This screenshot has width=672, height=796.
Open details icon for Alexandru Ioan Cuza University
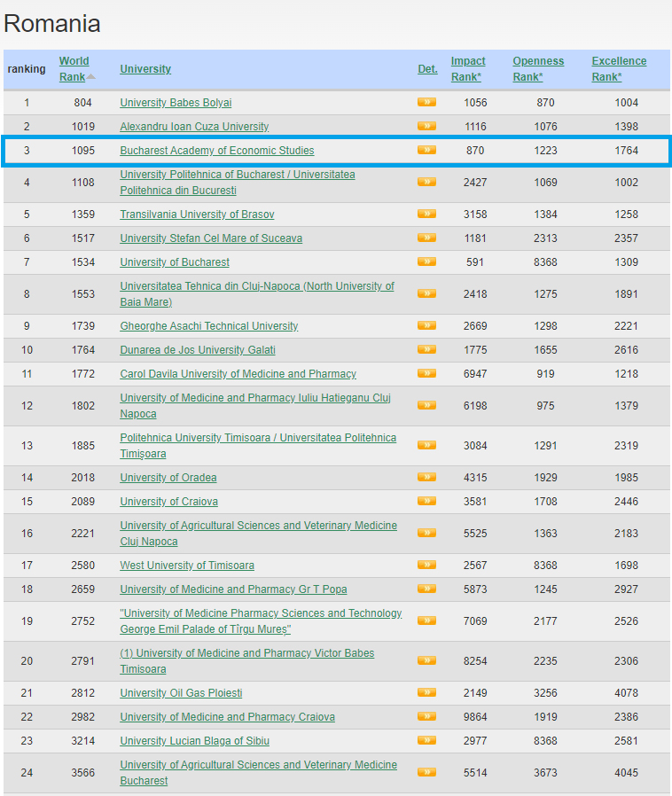coord(426,126)
